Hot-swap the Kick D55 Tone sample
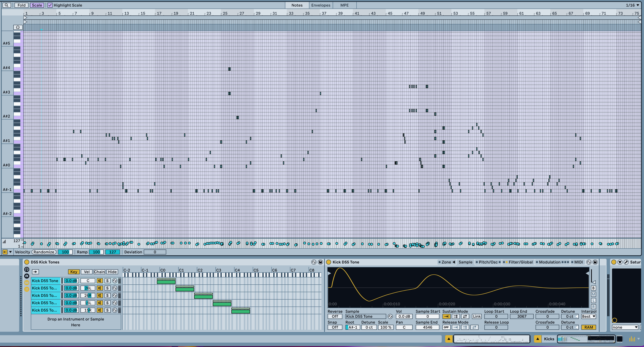 click(390, 317)
